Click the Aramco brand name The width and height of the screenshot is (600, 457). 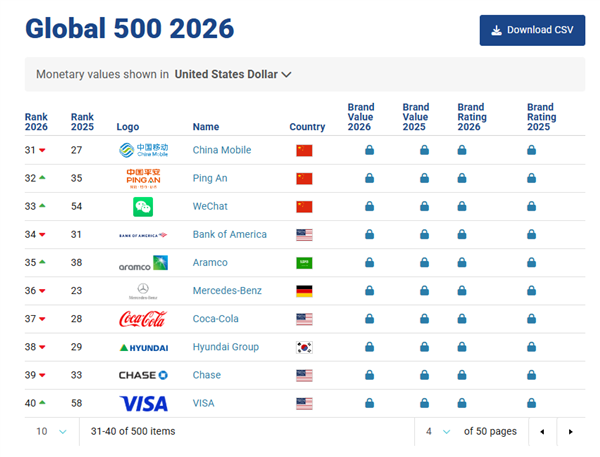(210, 263)
